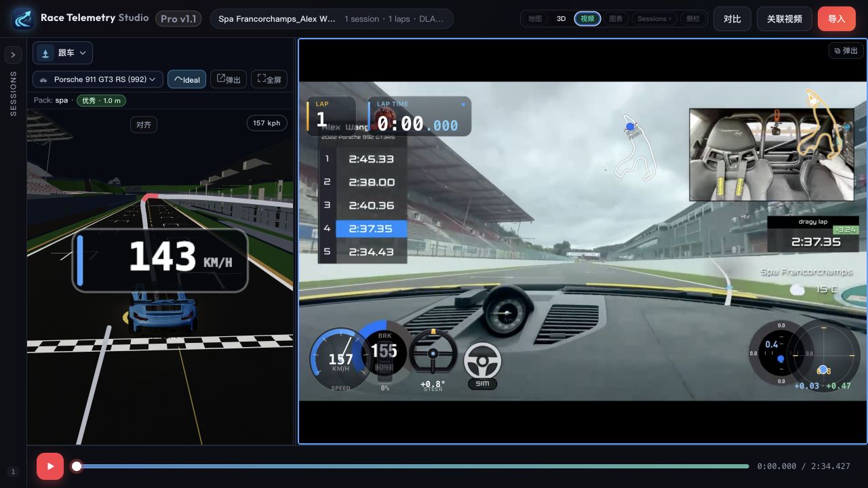Select lap 3 time 2:40.36 in the video
Viewport: 868px width, 488px height.
(363, 205)
